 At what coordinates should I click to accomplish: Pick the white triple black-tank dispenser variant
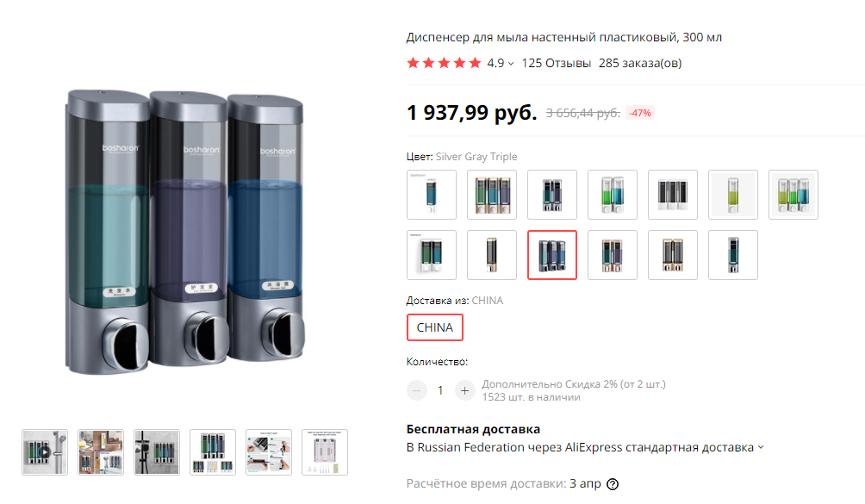coord(673,195)
